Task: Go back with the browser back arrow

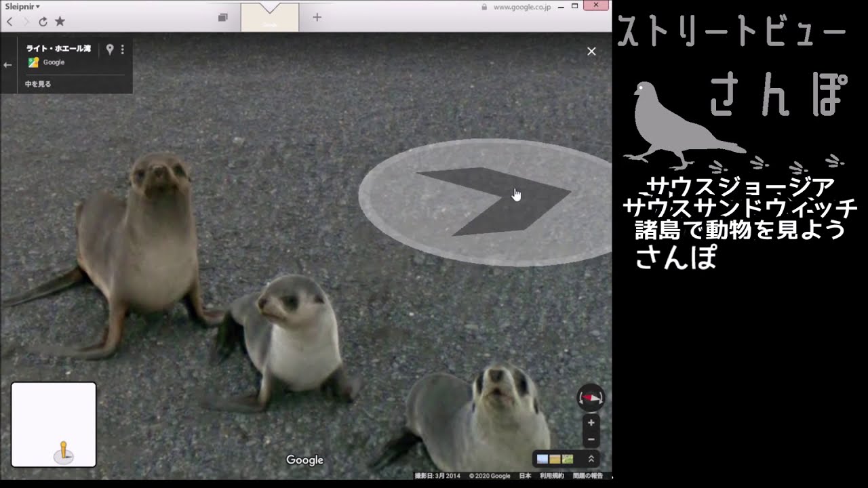Action: (x=9, y=22)
